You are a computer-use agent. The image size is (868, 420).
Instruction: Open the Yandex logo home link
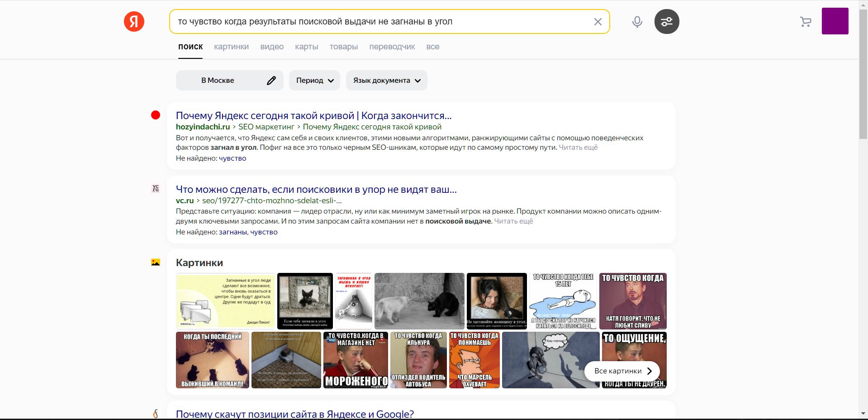pos(134,21)
